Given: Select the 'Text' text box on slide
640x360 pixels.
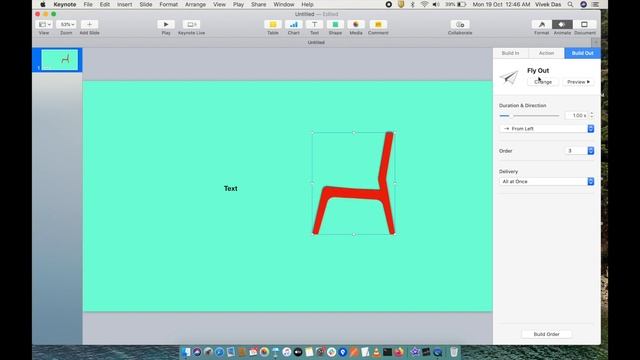Looking at the screenshot, I should tap(231, 189).
